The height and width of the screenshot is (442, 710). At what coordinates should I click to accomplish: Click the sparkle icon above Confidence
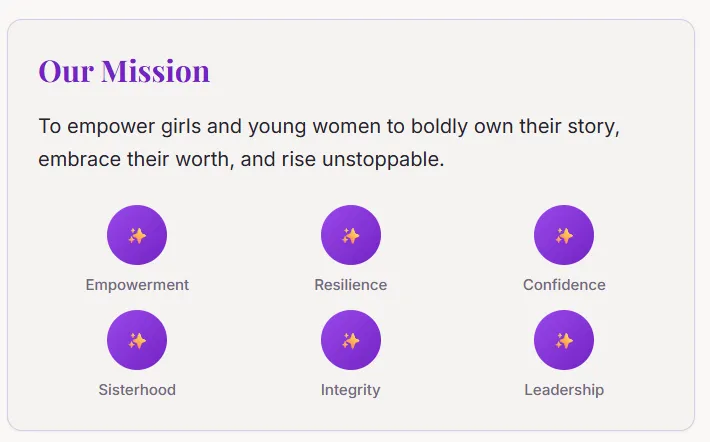pos(564,235)
